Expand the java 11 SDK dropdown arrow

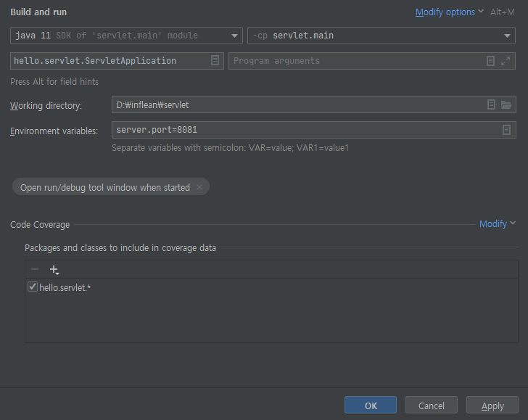coord(234,36)
